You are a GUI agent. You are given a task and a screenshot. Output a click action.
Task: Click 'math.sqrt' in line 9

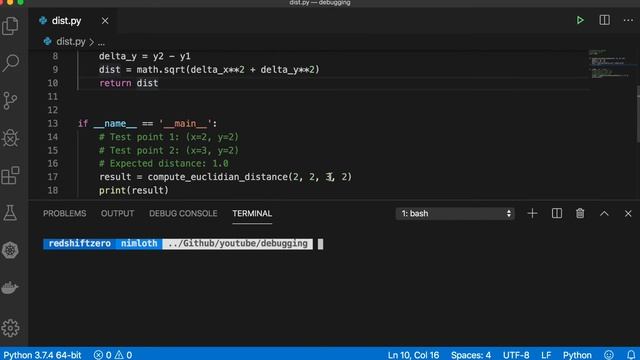161,70
